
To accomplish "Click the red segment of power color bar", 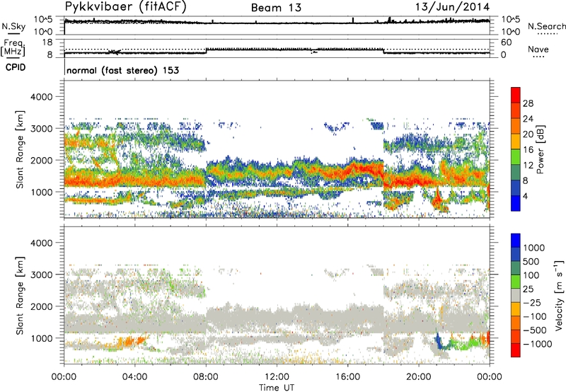I will coord(516,95).
